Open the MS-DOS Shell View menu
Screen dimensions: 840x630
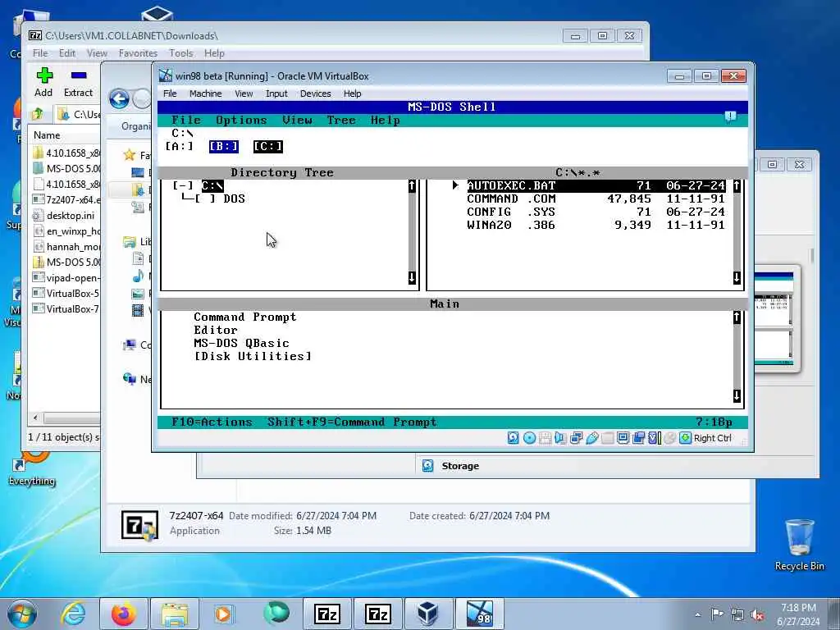click(x=297, y=120)
